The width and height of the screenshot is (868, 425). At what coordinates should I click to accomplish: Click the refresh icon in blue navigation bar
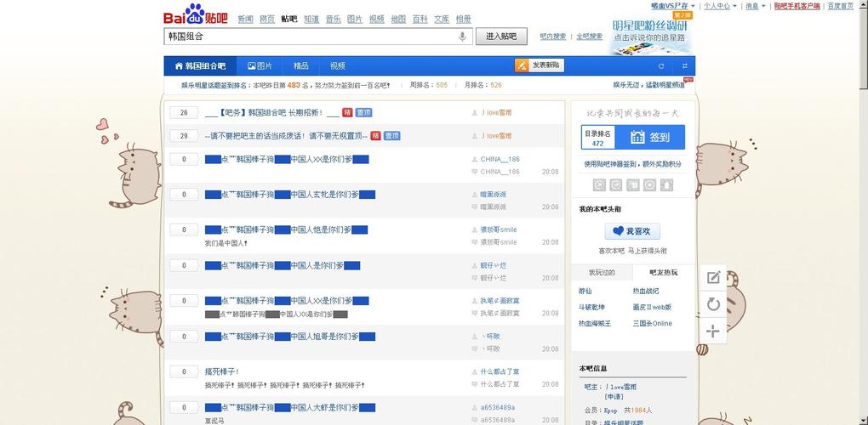tap(661, 65)
